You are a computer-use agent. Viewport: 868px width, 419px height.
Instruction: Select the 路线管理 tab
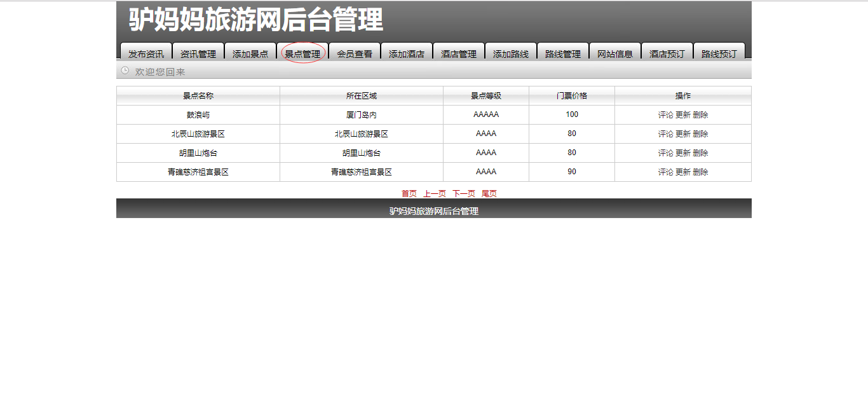[x=563, y=52]
